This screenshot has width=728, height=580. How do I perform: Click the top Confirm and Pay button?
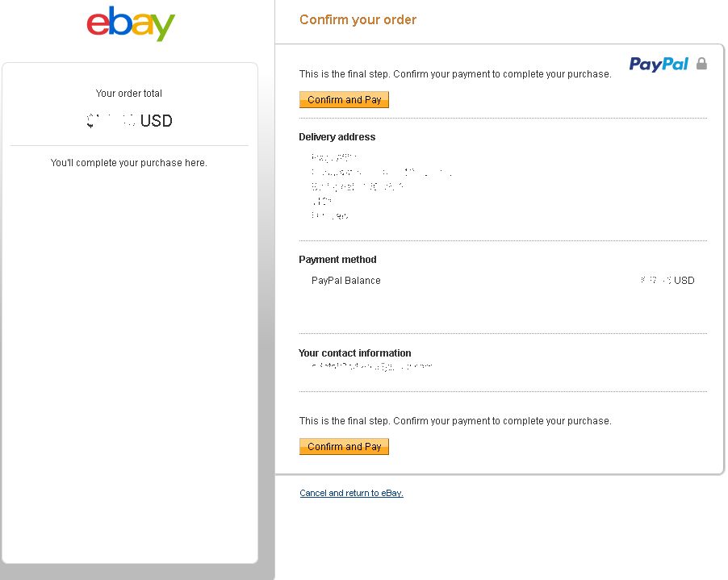[x=344, y=100]
